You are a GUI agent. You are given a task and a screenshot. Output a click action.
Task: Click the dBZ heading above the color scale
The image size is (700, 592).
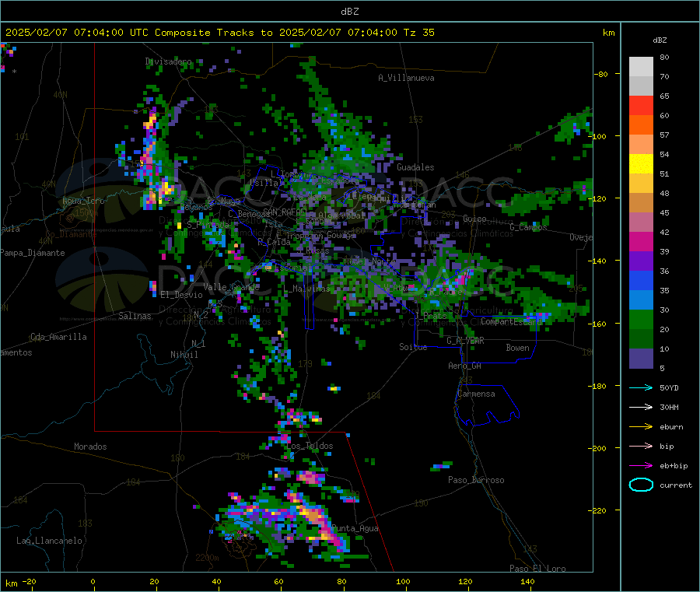click(660, 40)
